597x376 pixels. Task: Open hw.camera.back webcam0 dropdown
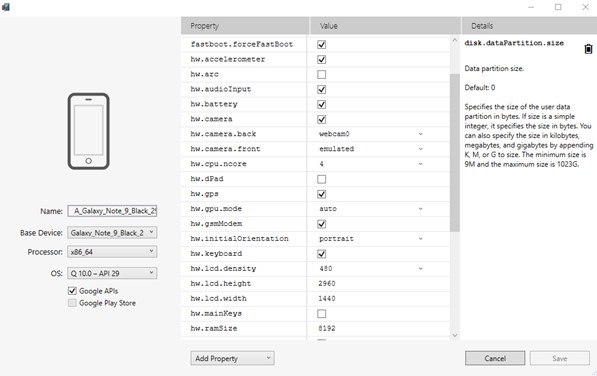[420, 134]
